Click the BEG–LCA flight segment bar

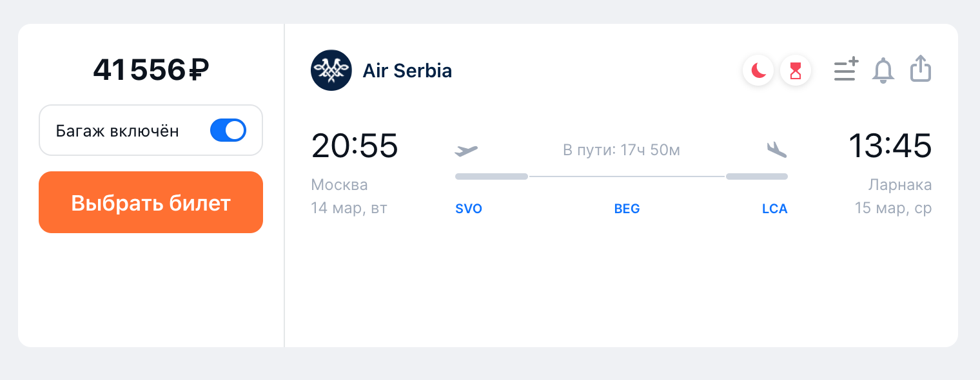click(x=757, y=176)
